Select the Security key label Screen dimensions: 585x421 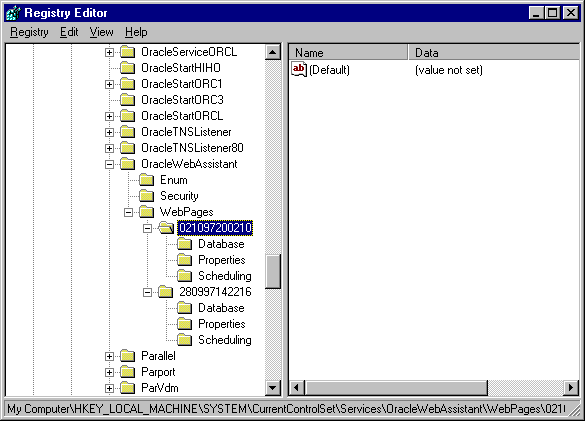[x=179, y=196]
